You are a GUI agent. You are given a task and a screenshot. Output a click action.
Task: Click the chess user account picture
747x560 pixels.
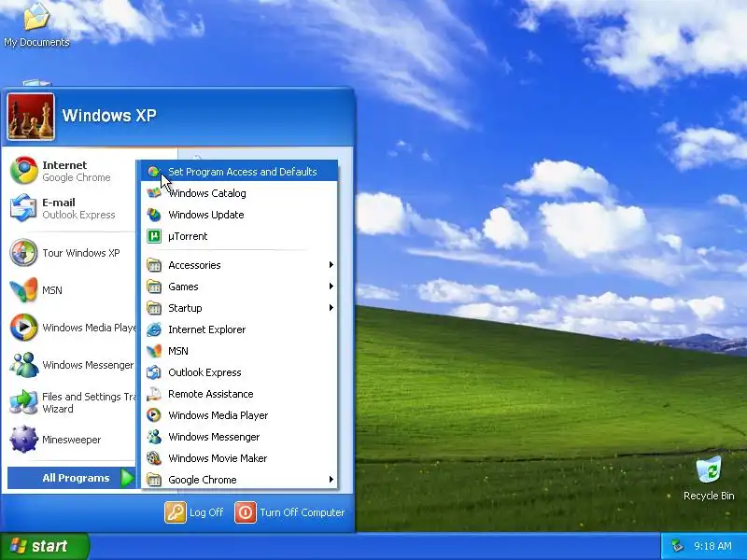coord(31,117)
